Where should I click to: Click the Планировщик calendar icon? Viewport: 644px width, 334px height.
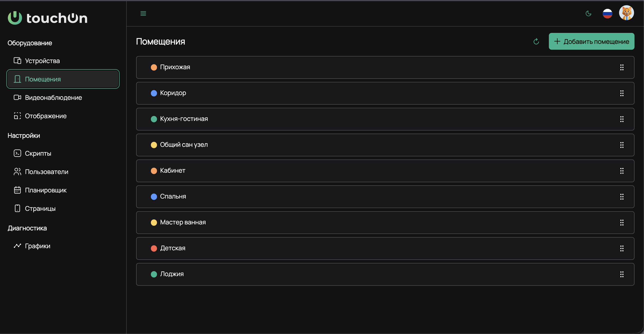(x=17, y=190)
